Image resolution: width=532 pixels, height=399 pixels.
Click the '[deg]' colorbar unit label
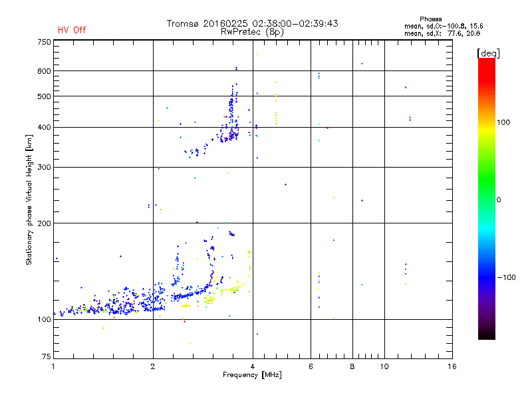point(488,53)
